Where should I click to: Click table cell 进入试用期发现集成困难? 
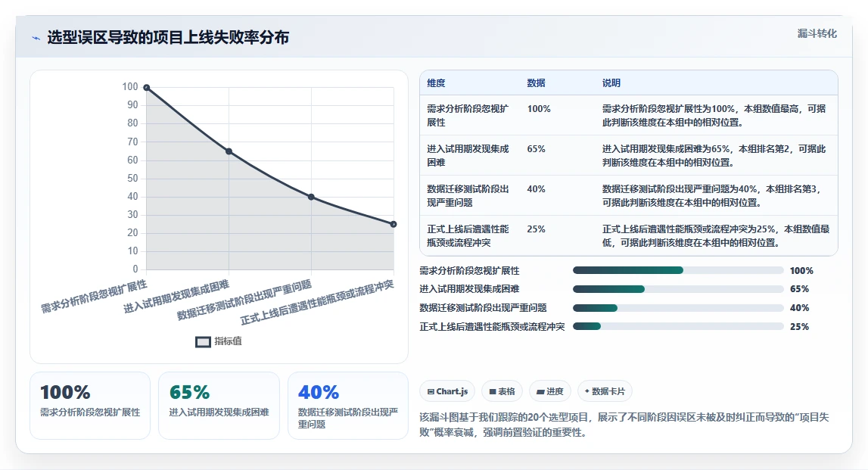(x=468, y=156)
